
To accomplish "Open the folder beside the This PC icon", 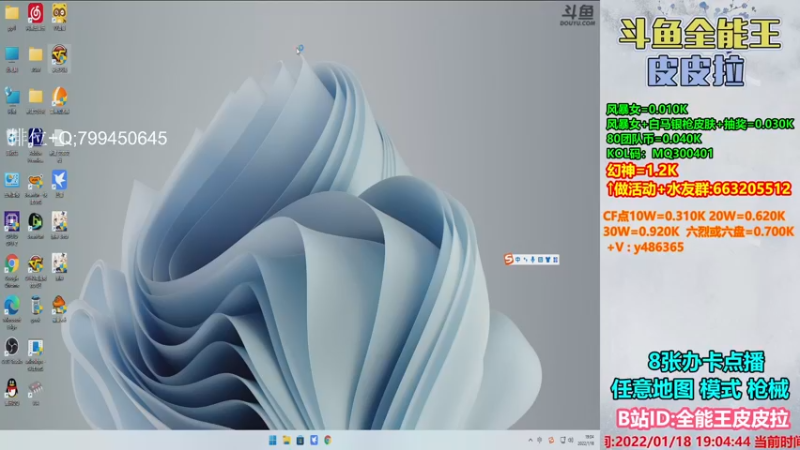I will click(x=35, y=57).
